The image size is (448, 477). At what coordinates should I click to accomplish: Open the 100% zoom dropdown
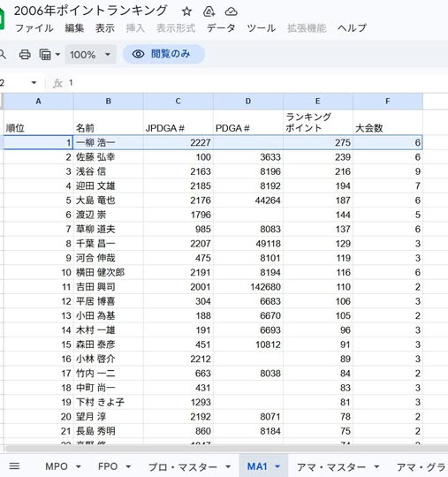click(90, 55)
